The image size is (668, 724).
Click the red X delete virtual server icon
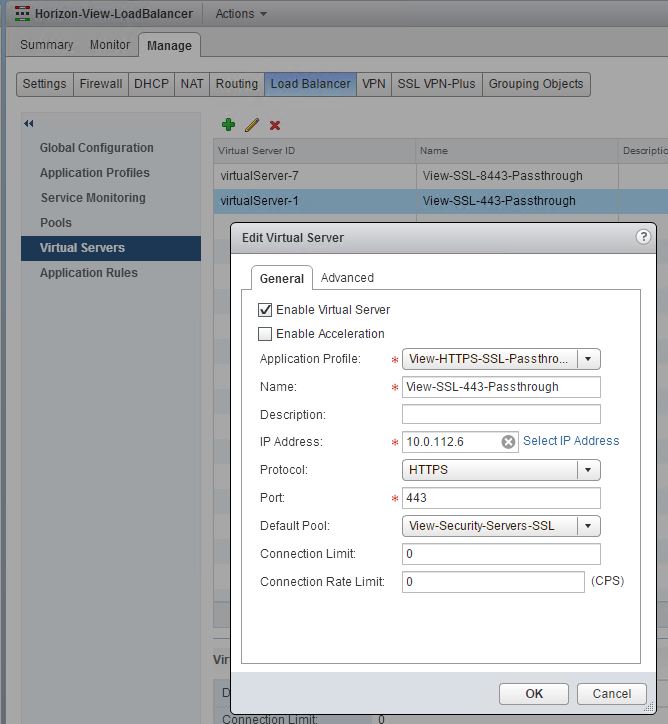tap(275, 125)
